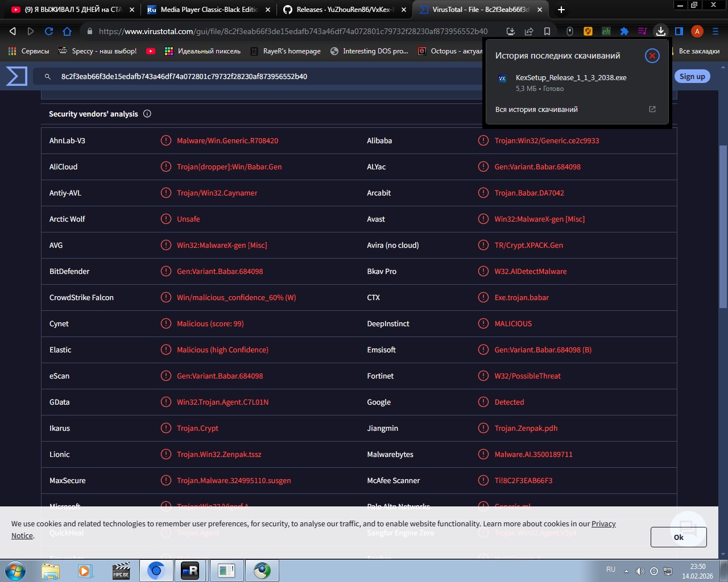The width and height of the screenshot is (728, 582).
Task: Open the extensions puzzle menu
Action: coord(624,31)
